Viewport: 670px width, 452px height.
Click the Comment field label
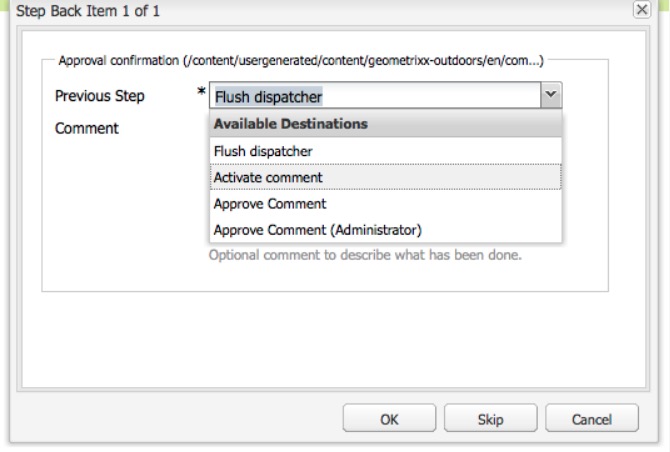coord(88,129)
